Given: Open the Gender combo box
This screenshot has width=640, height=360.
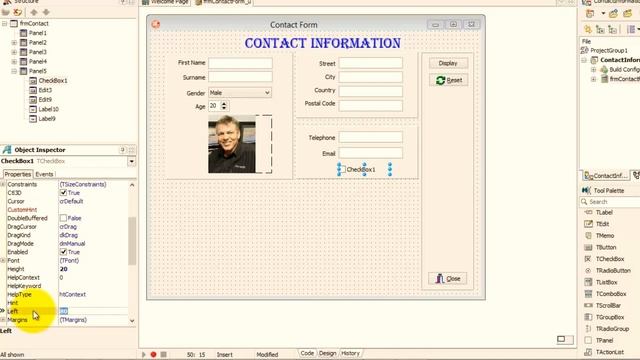Looking at the screenshot, I should click(x=240, y=93).
